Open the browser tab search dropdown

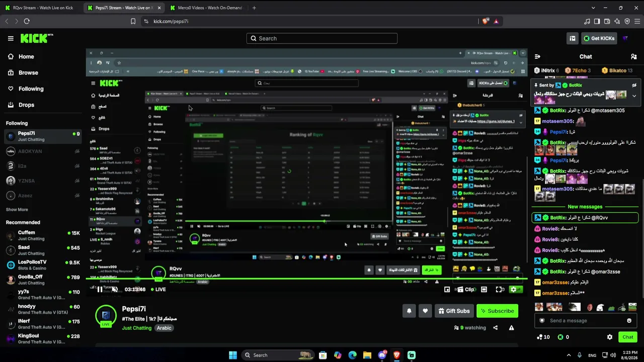pyautogui.click(x=593, y=8)
